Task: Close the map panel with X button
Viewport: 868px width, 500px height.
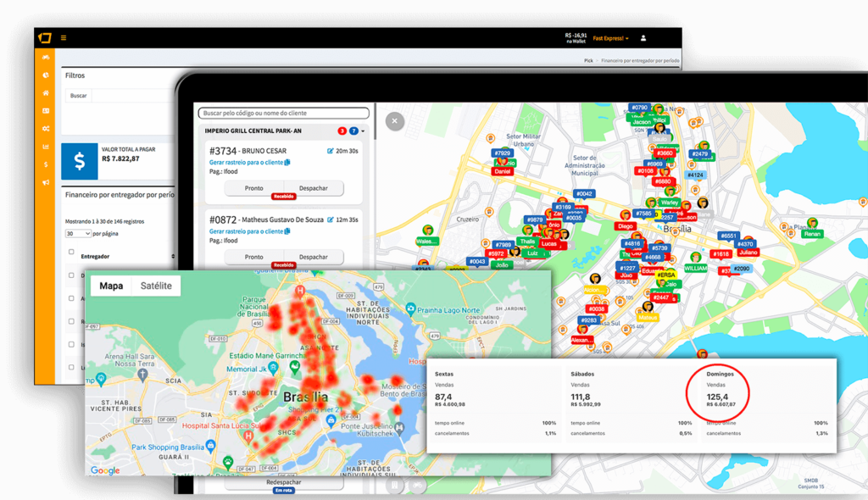Action: [393, 122]
